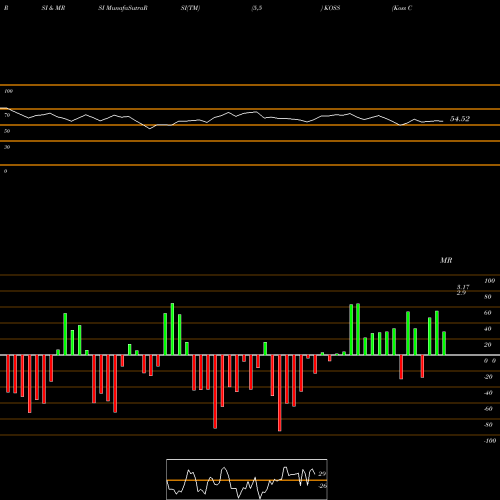500x500 pixels.
Task: Click the 'SI MunafaSutraR' header label
Action: point(123,8)
